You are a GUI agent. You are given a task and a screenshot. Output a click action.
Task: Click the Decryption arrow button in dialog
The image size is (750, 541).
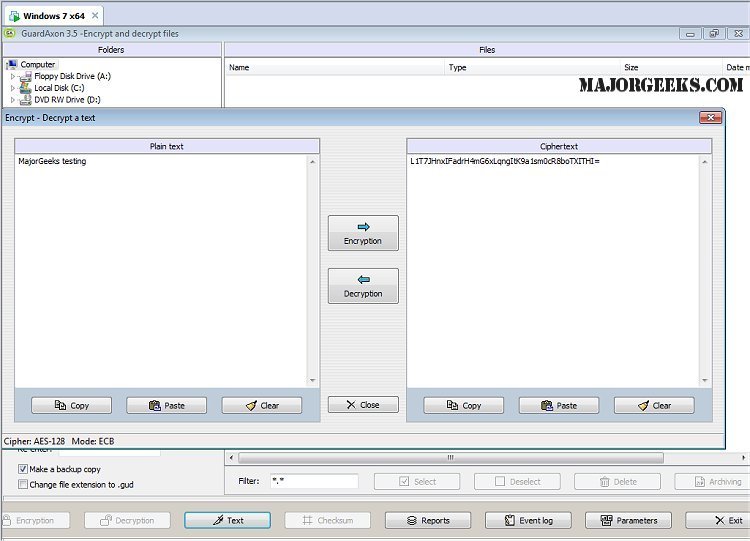click(363, 286)
